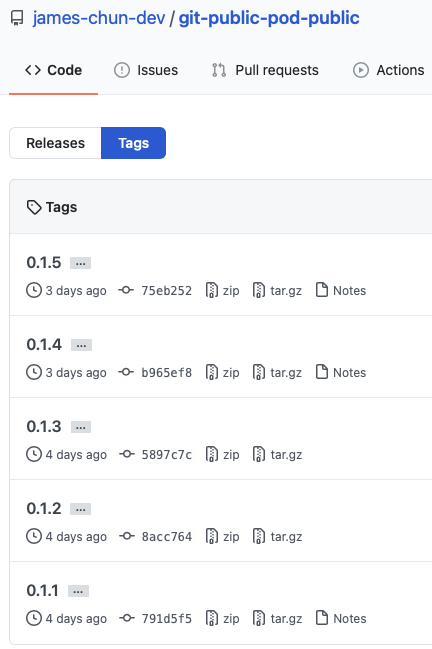432x649 pixels.
Task: Switch to the Actions tab
Action: (389, 70)
